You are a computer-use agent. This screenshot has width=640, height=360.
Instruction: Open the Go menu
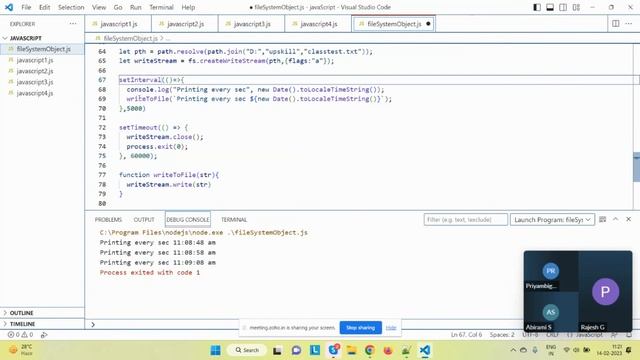coord(118,7)
